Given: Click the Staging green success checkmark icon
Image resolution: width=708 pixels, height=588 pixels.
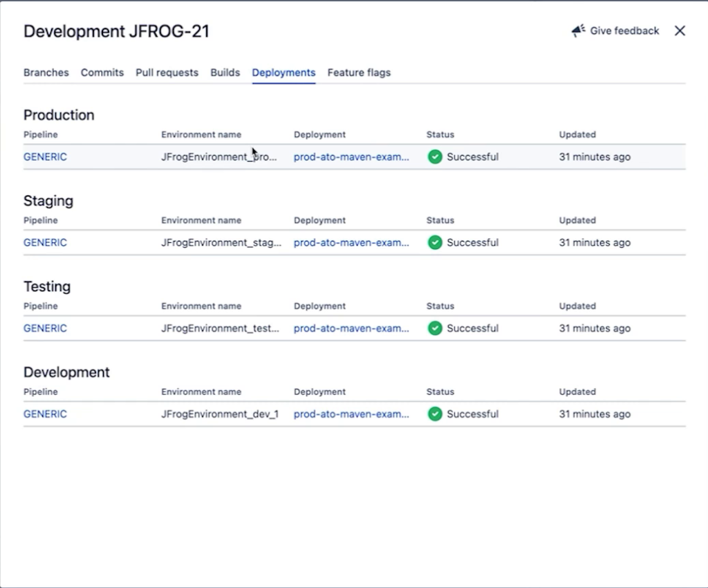Looking at the screenshot, I should coord(435,243).
